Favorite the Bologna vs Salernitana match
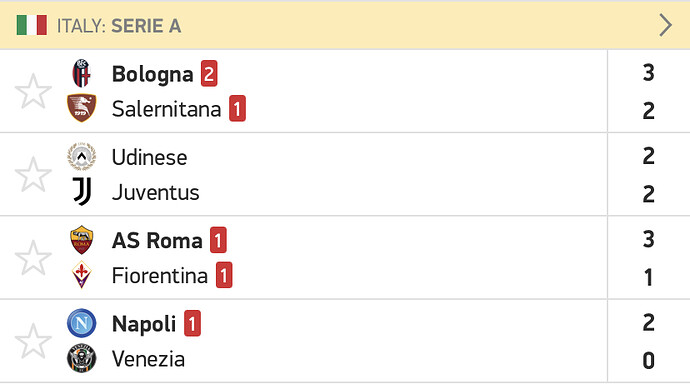The width and height of the screenshot is (690, 384). tap(33, 91)
